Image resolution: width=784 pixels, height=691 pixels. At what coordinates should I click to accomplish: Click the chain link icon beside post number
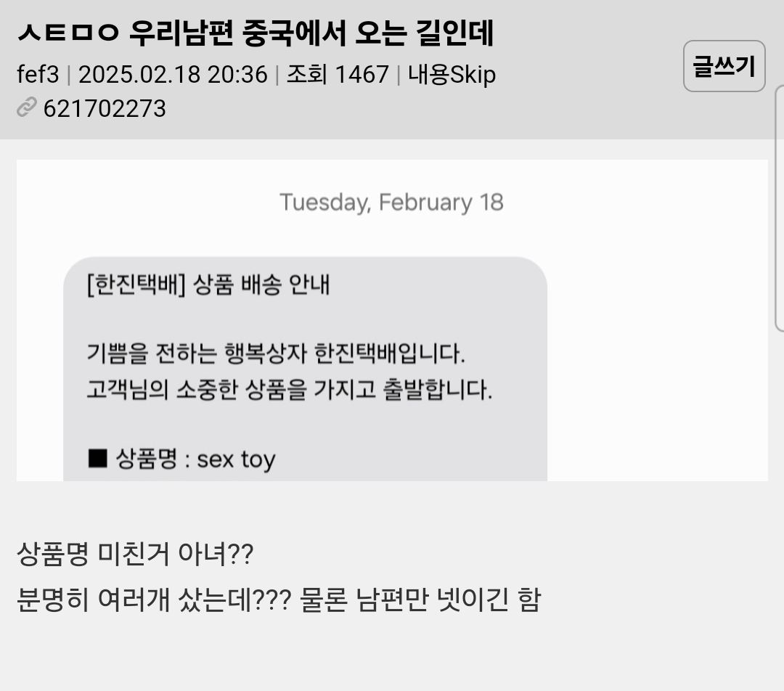[26, 109]
